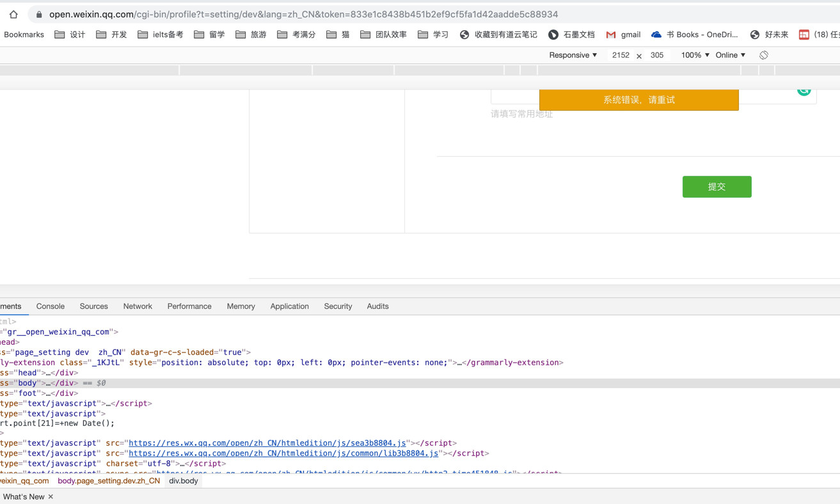Open the 收藏到有道云笔记 bookmark globe icon
Screen dimensions: 840x504
464,35
